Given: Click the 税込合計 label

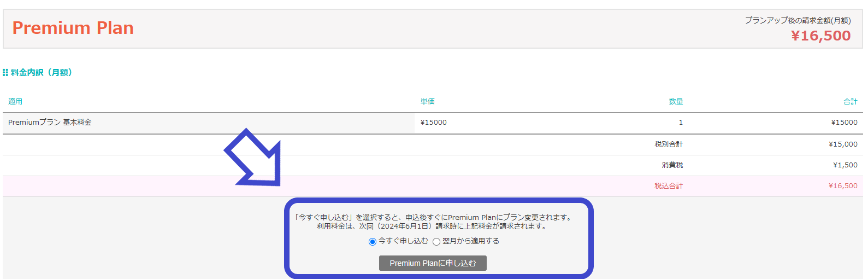Looking at the screenshot, I should (669, 186).
